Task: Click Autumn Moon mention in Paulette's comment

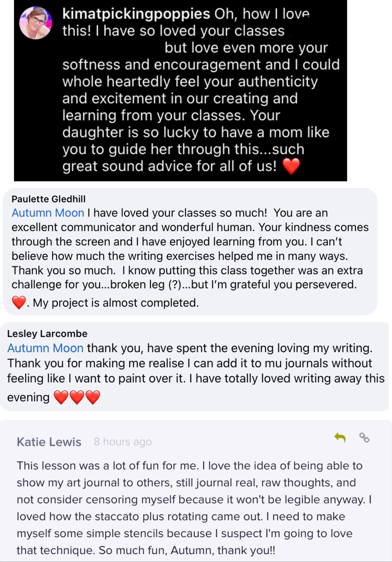Action: [48, 213]
